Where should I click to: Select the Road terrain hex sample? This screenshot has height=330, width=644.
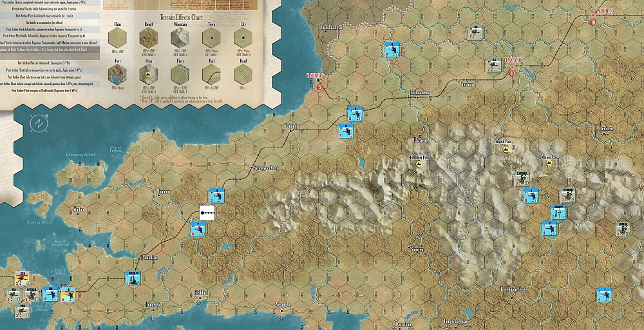[243, 75]
